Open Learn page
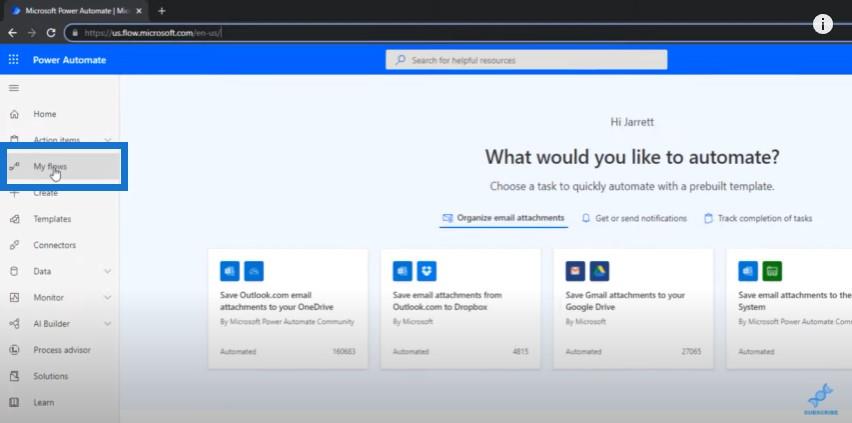The image size is (852, 423). coord(60,402)
